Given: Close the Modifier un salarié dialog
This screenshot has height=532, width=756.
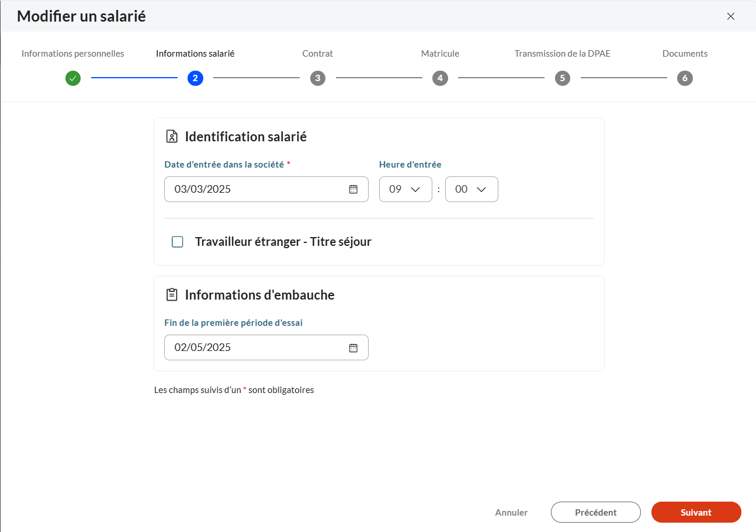Looking at the screenshot, I should [730, 16].
